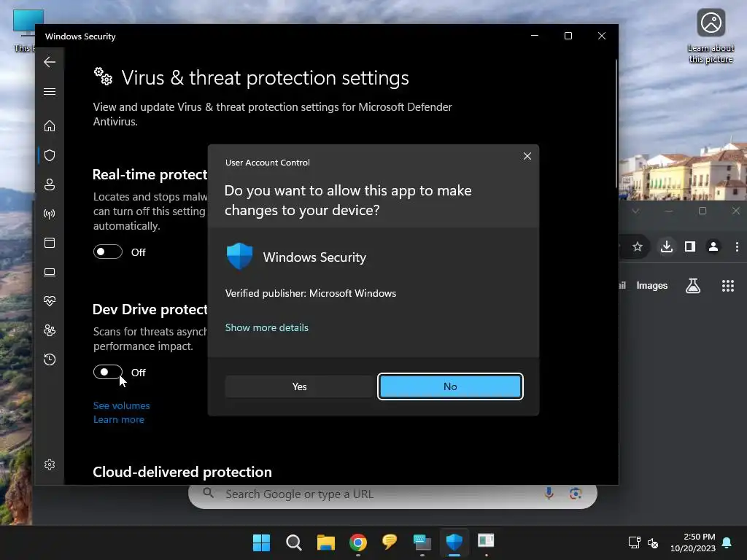The height and width of the screenshot is (560, 747).
Task: Bookmark page with Chrome star icon
Action: pyautogui.click(x=638, y=246)
